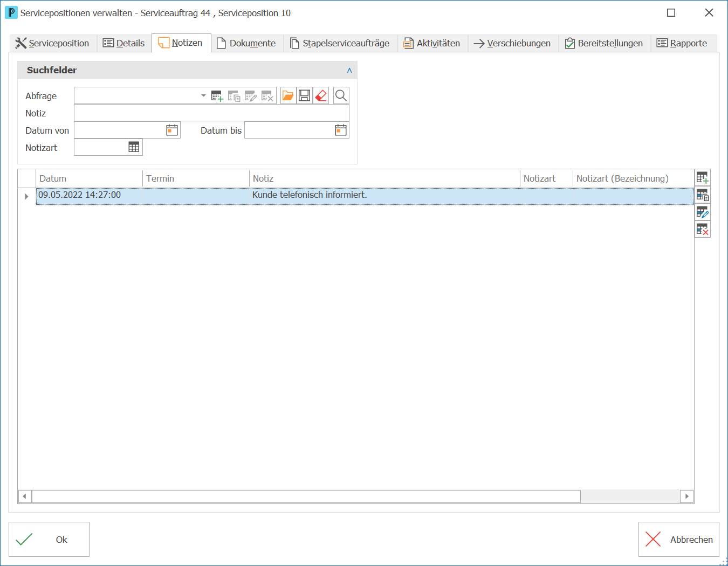This screenshot has width=728, height=566.
Task: Switch to the Details tab
Action: (x=124, y=43)
